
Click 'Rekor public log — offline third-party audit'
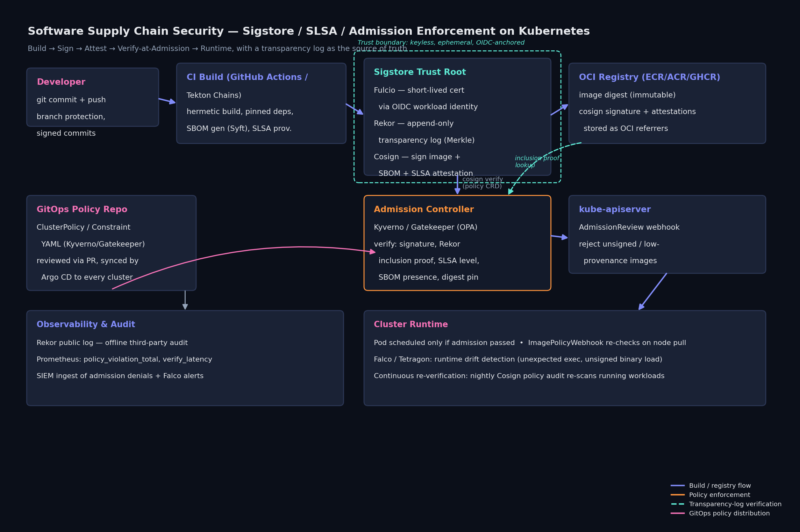click(x=112, y=343)
